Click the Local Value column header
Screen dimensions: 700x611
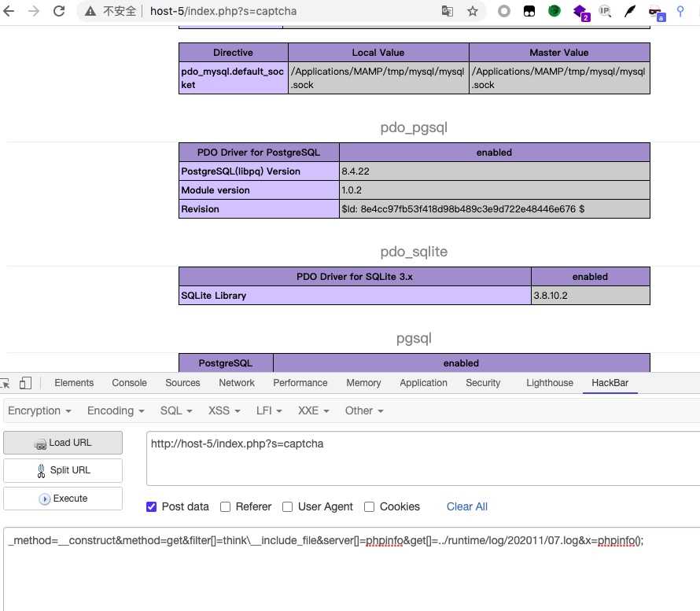pos(378,53)
